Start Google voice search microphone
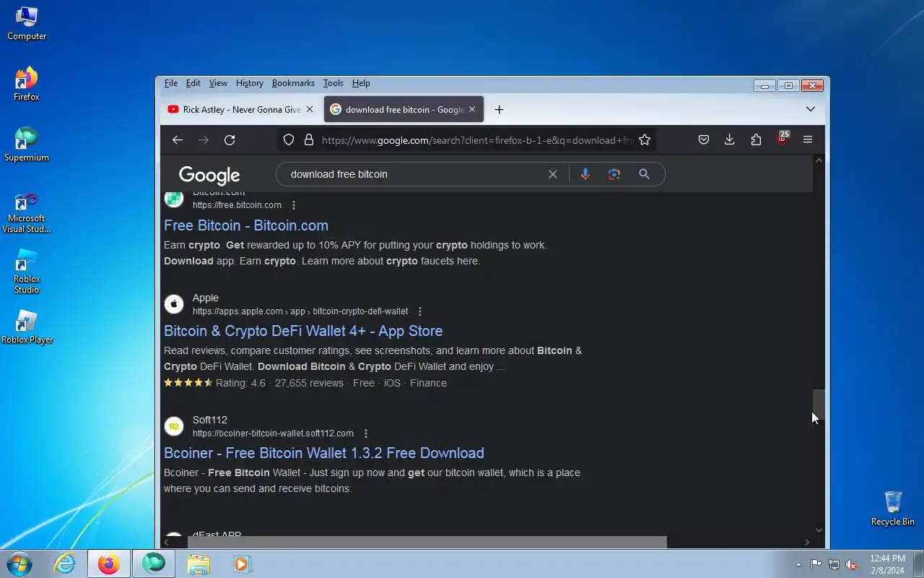Image resolution: width=924 pixels, height=578 pixels. (585, 174)
